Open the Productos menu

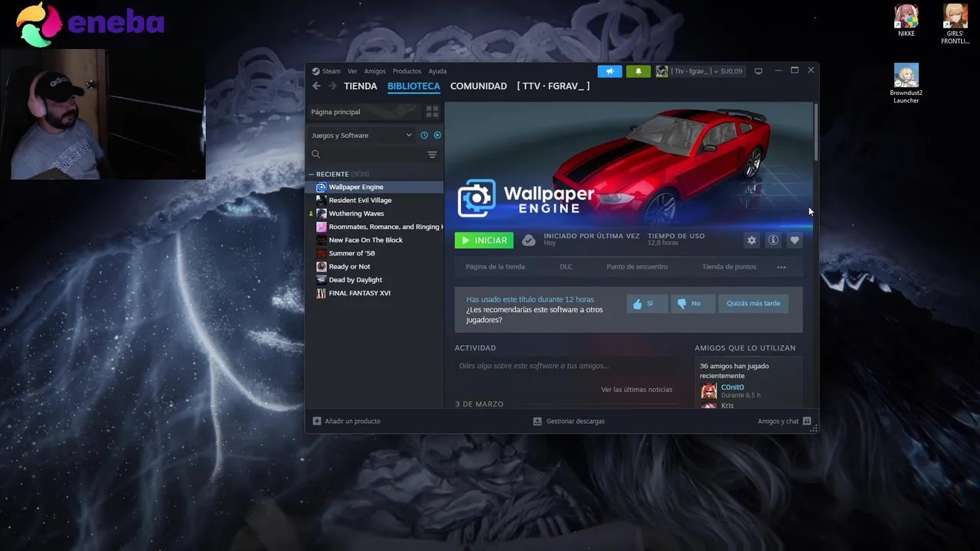(407, 71)
